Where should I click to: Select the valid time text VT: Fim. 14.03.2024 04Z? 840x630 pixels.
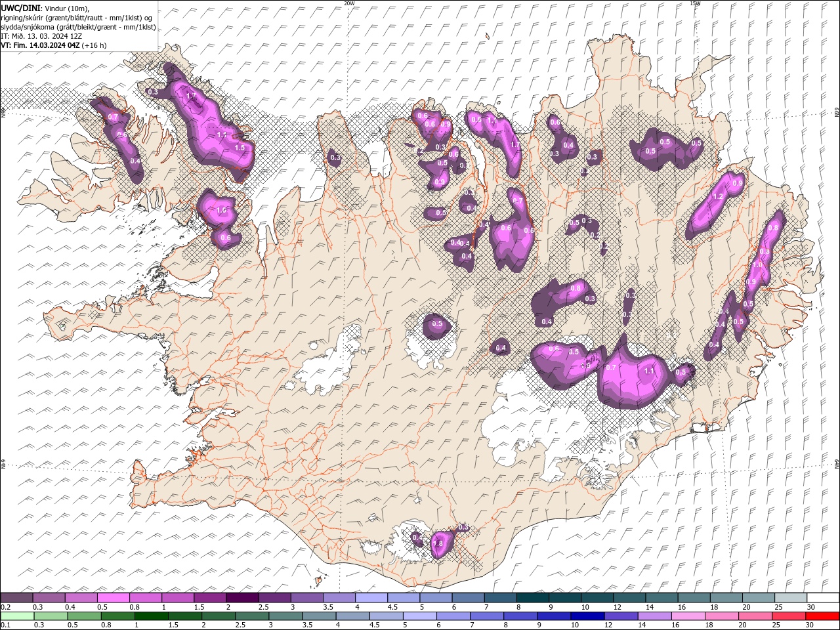tap(41, 45)
